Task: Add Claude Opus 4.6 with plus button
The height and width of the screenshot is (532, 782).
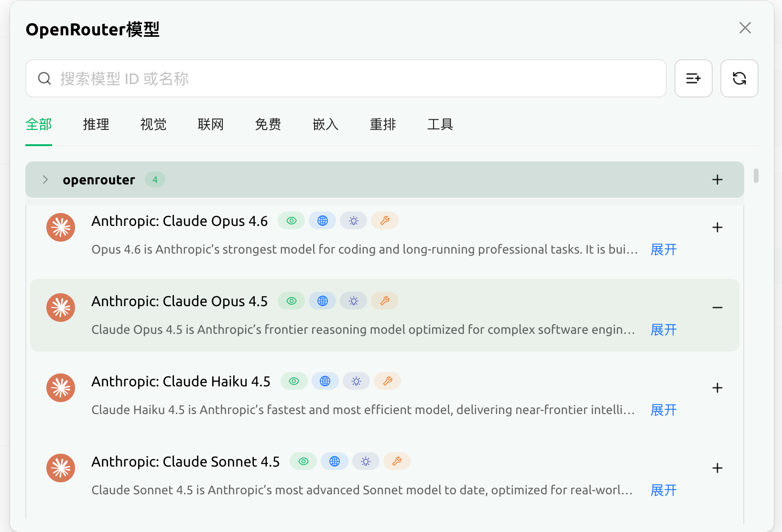Action: [717, 227]
